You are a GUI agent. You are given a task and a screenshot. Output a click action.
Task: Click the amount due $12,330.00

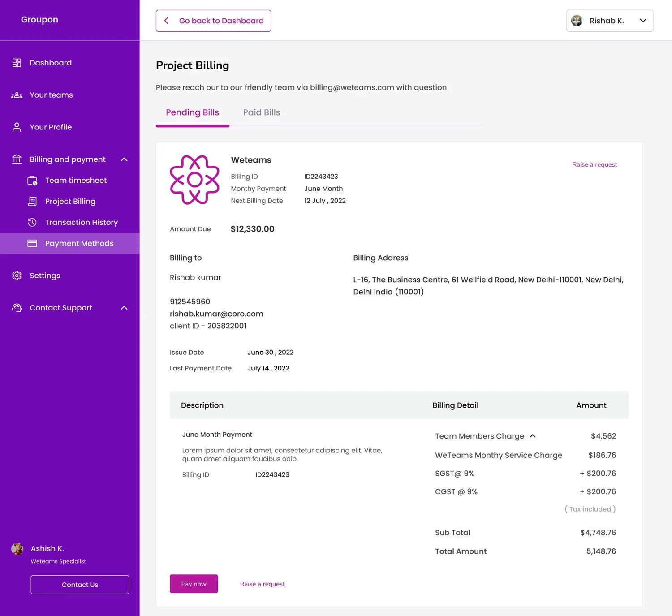[x=252, y=229]
